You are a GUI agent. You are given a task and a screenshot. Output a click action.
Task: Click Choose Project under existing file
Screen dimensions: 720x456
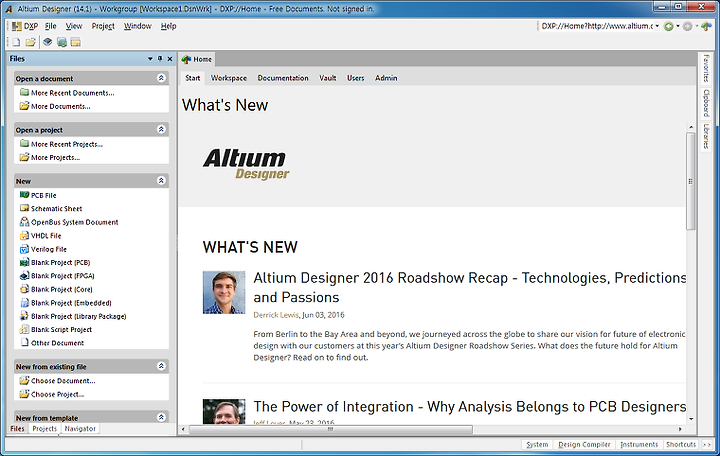point(57,394)
